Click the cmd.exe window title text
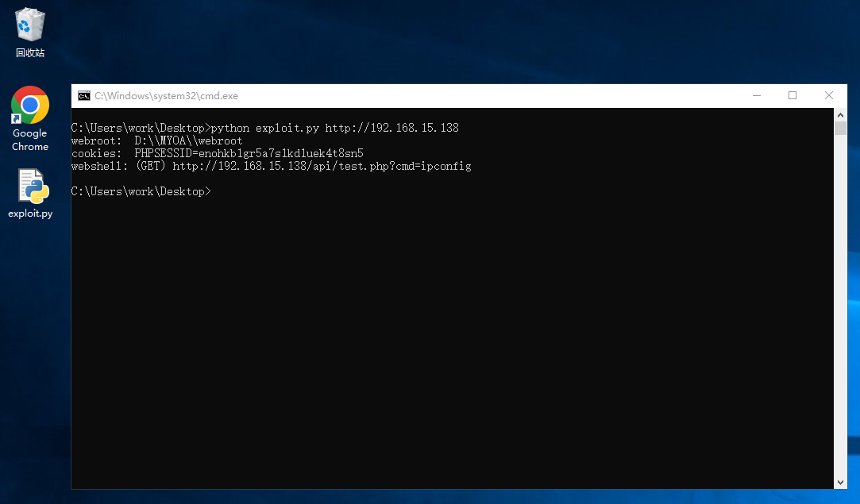 tap(166, 96)
